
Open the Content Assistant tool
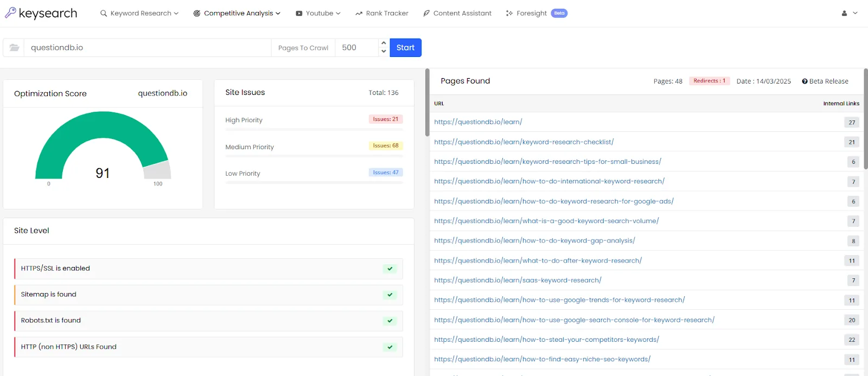(x=457, y=13)
